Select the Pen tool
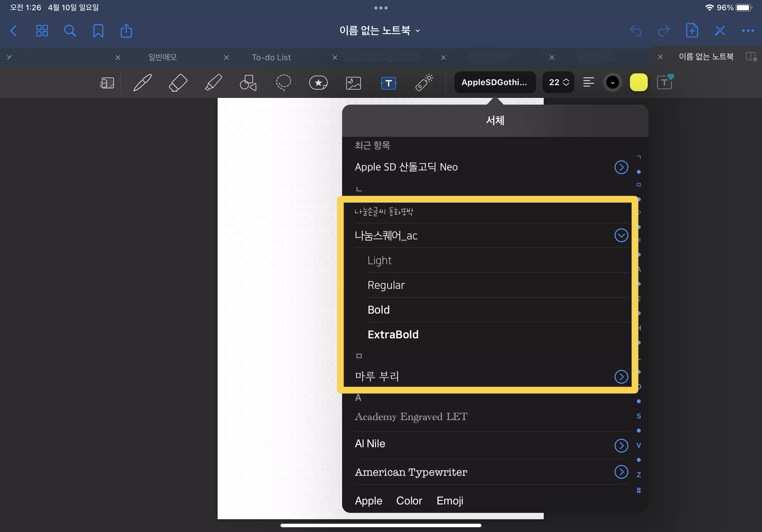 (142, 83)
